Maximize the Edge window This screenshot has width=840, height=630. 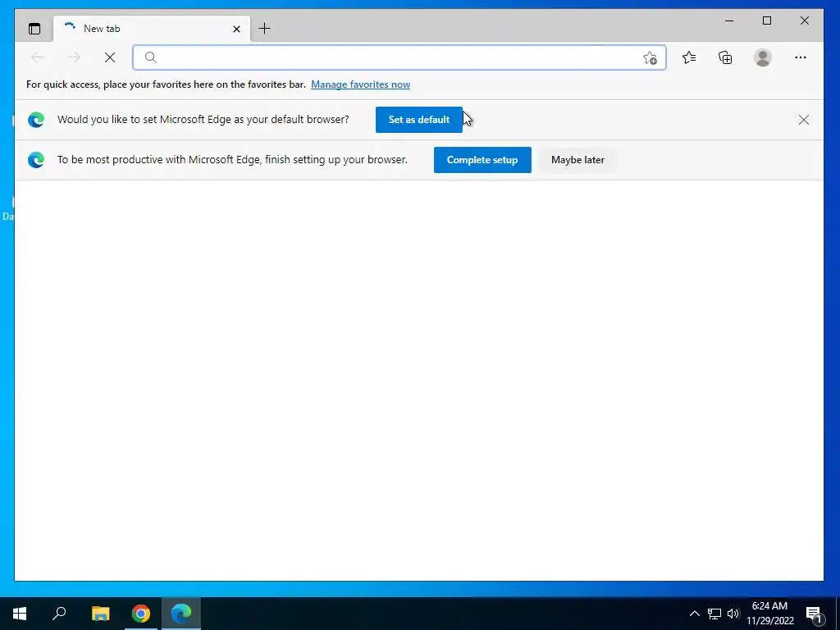767,21
